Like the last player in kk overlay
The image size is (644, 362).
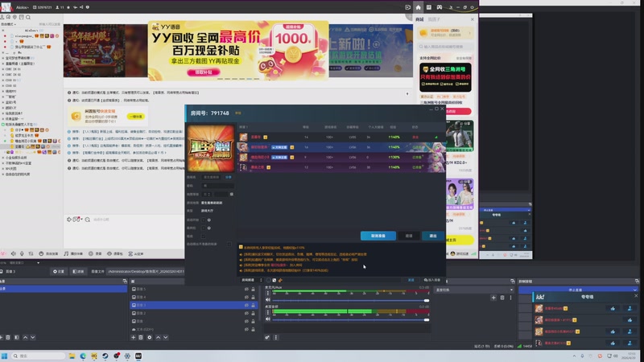[x=613, y=343]
